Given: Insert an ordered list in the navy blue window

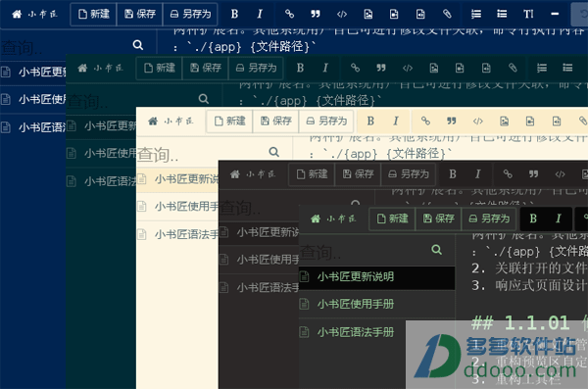Looking at the screenshot, I should (x=476, y=15).
